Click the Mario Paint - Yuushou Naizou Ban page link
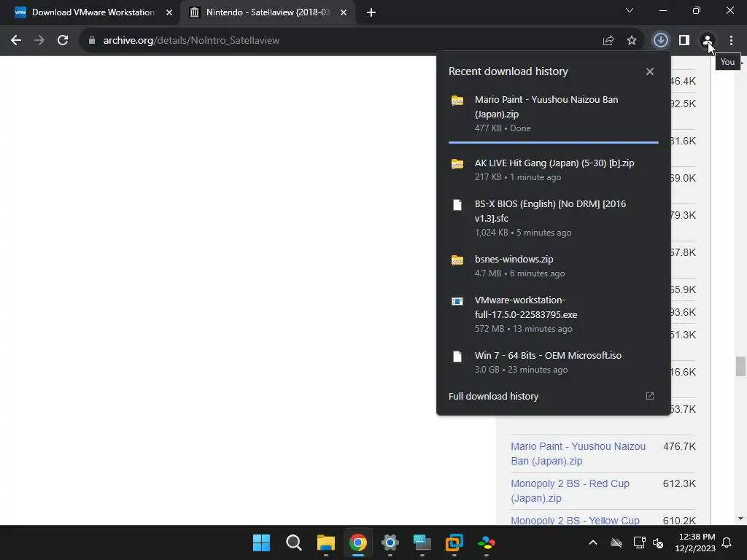 (x=578, y=454)
